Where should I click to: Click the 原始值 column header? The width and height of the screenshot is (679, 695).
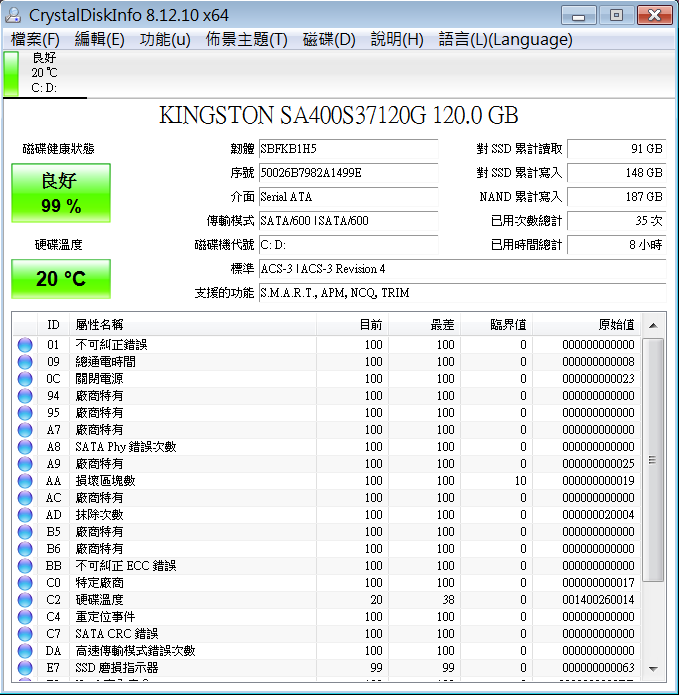(x=587, y=325)
